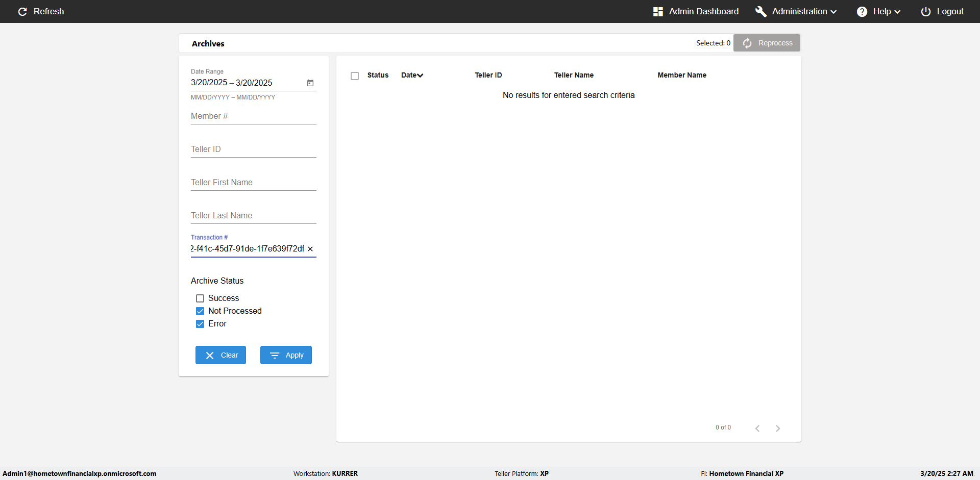This screenshot has width=980, height=480.
Task: Focus the Member # field
Action: pos(254,116)
